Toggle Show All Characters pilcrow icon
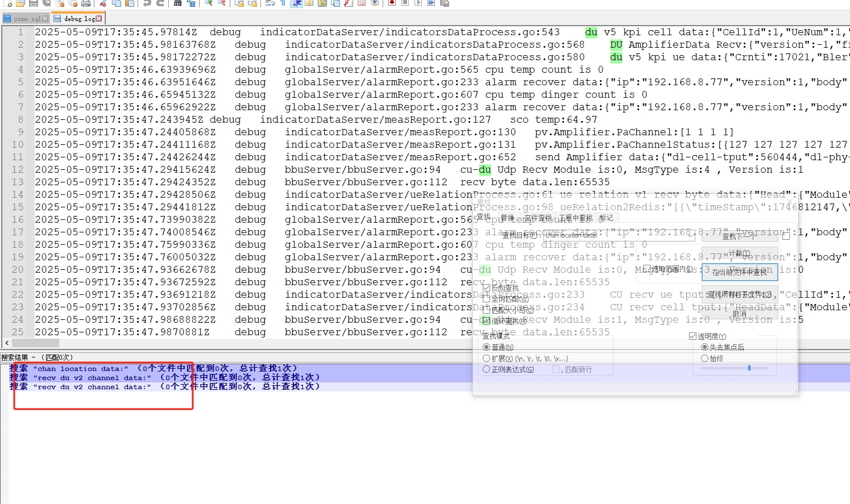 283,3
